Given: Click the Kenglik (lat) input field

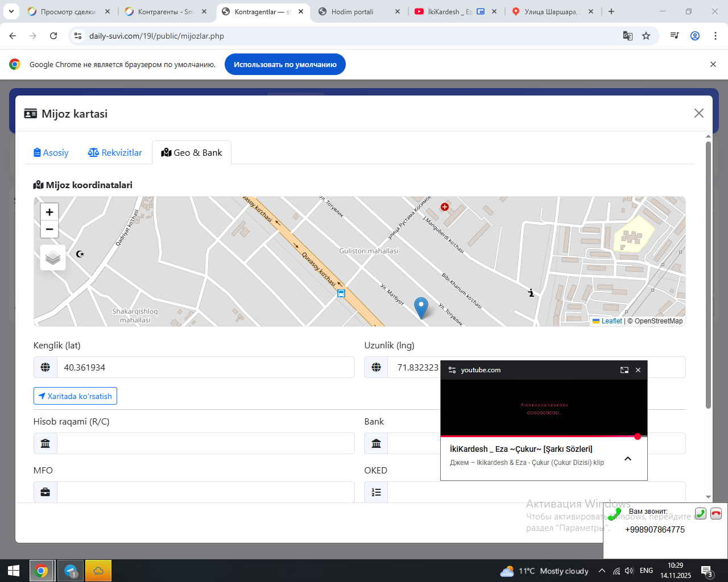Looking at the screenshot, I should (205, 368).
